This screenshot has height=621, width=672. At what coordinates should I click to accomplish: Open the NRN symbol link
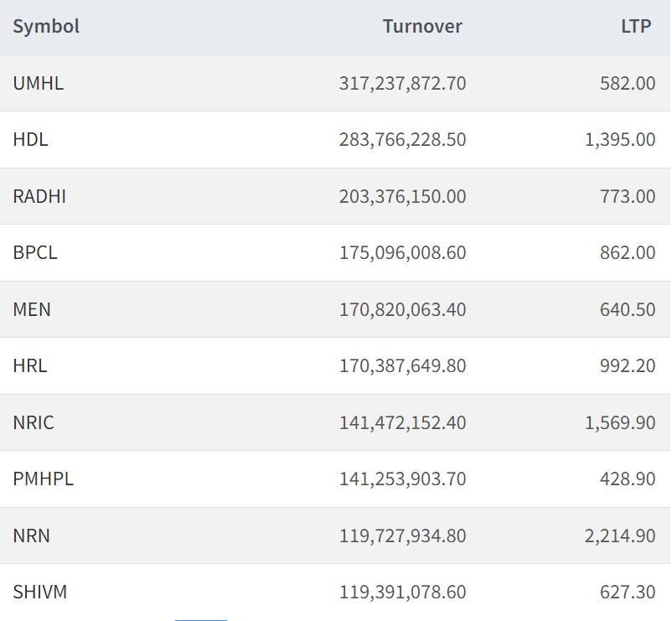32,536
